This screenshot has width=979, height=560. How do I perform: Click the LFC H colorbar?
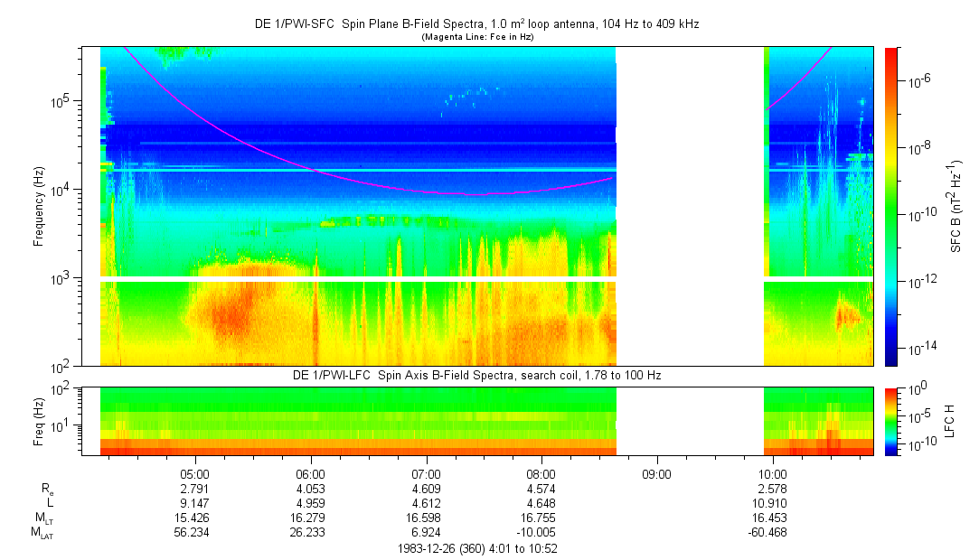(890, 421)
